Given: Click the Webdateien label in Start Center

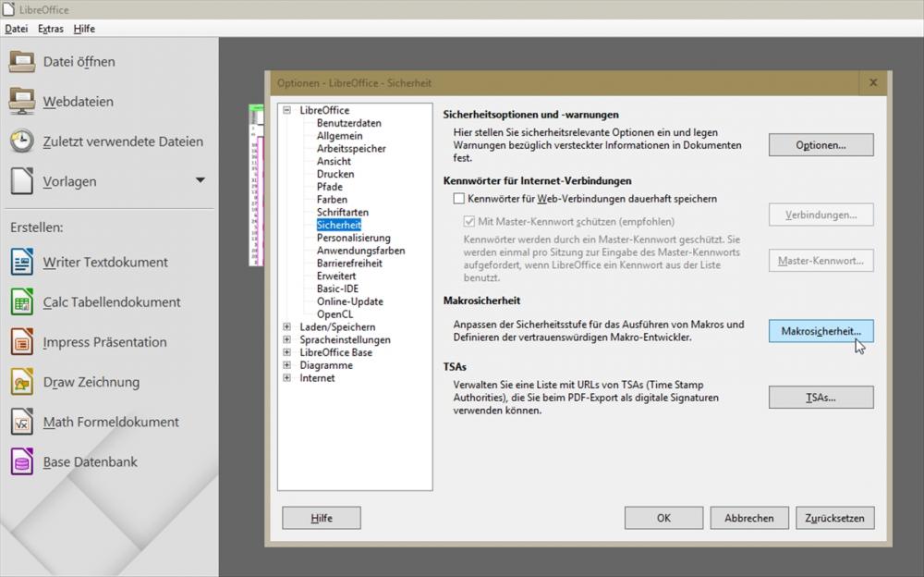Looking at the screenshot, I should point(78,102).
